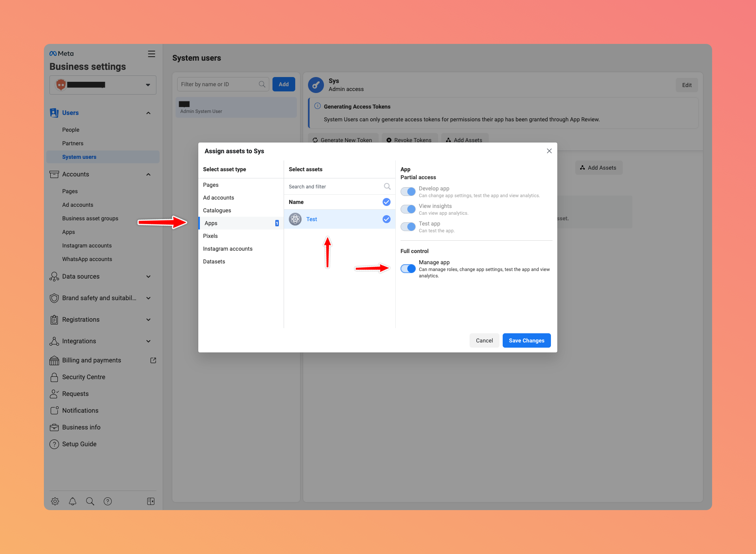This screenshot has width=756, height=554.
Task: Select Pixels asset type in dialog
Action: tap(210, 236)
